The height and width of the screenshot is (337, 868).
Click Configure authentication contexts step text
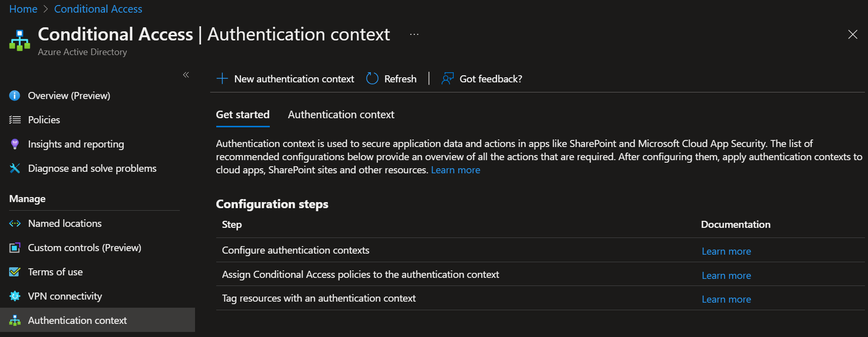coord(296,251)
